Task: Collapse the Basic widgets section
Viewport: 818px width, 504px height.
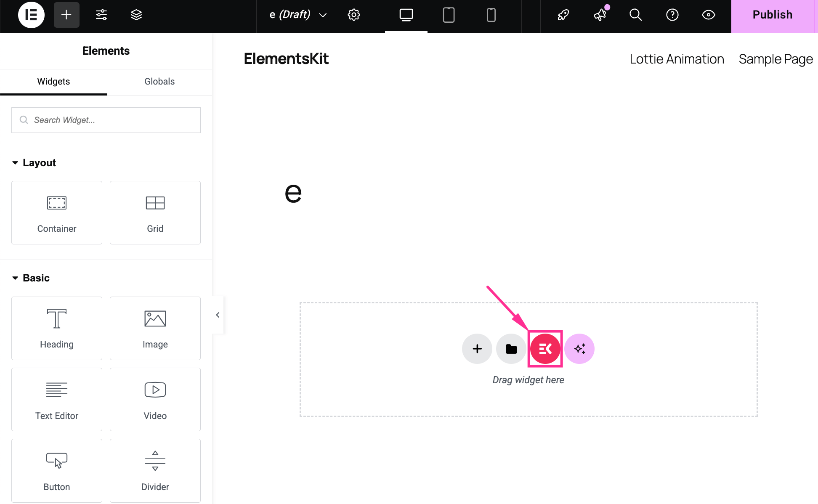Action: pos(15,278)
